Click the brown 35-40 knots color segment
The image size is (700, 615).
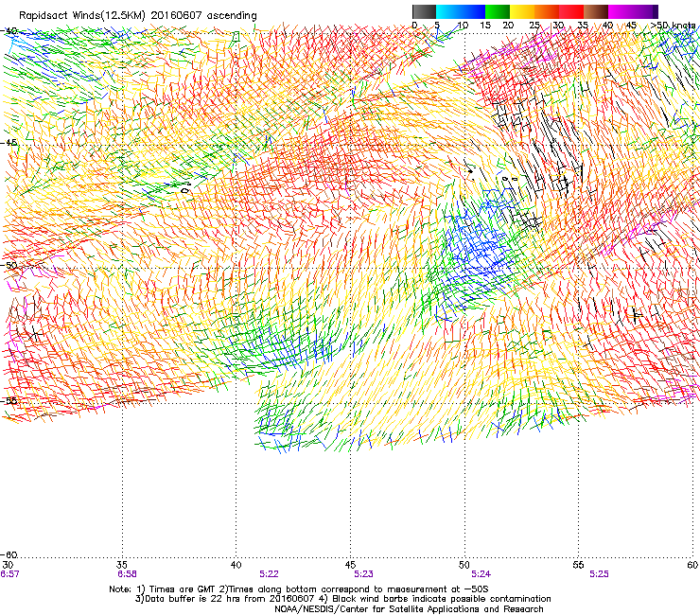tap(596, 11)
